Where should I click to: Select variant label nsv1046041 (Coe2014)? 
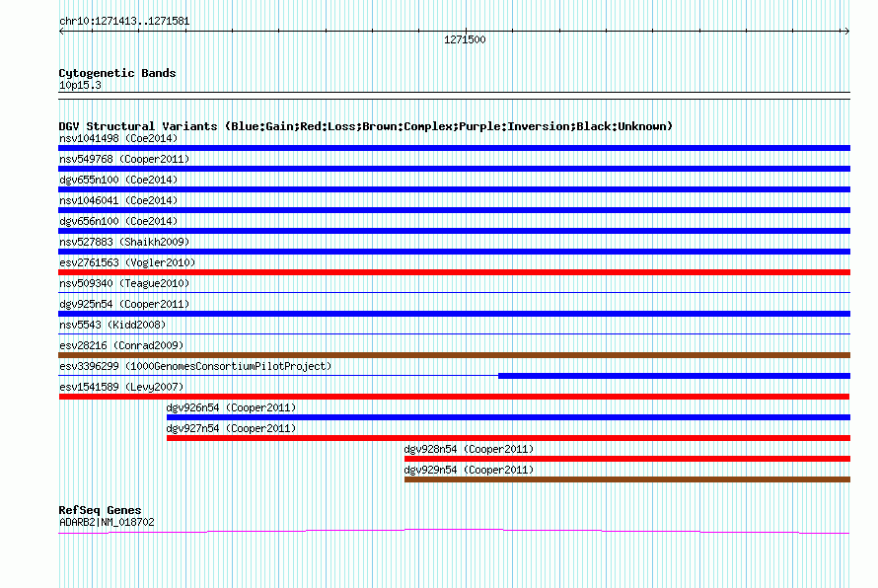(x=118, y=200)
